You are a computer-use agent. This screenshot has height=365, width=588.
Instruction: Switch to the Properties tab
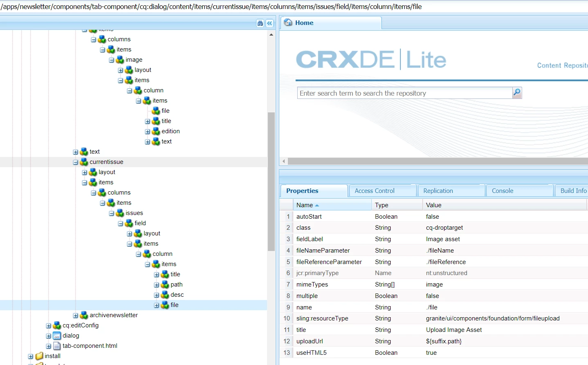pyautogui.click(x=314, y=190)
